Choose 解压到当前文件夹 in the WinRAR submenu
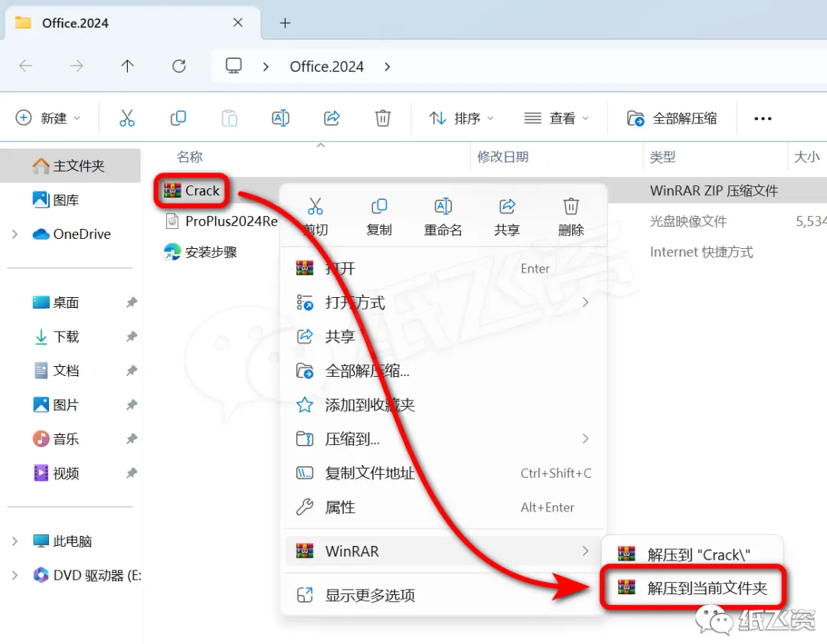The height and width of the screenshot is (644, 827). point(692,587)
